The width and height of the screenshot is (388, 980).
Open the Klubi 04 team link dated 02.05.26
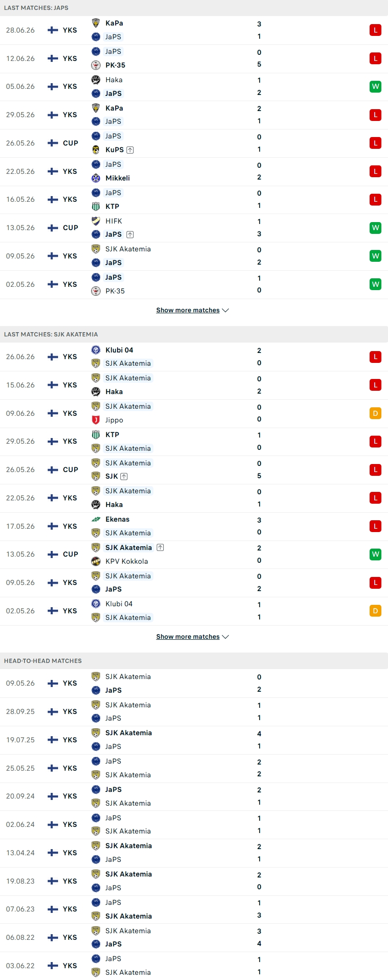click(x=119, y=604)
